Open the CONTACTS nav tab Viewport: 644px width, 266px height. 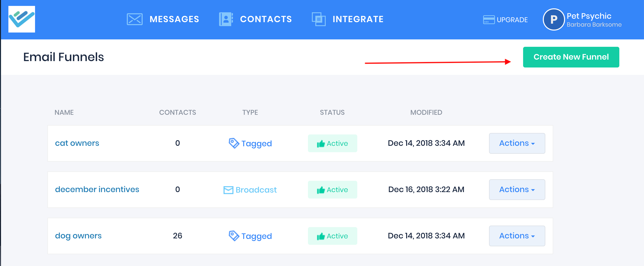pyautogui.click(x=266, y=19)
